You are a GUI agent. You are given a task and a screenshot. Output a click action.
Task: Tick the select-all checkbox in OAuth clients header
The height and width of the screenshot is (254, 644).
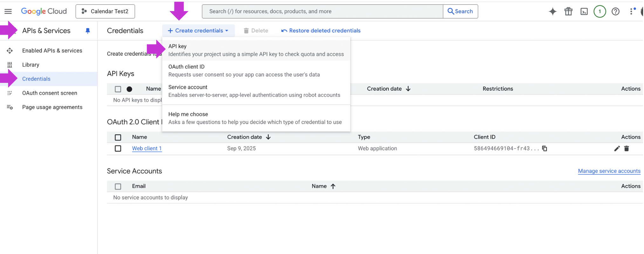pyautogui.click(x=118, y=137)
